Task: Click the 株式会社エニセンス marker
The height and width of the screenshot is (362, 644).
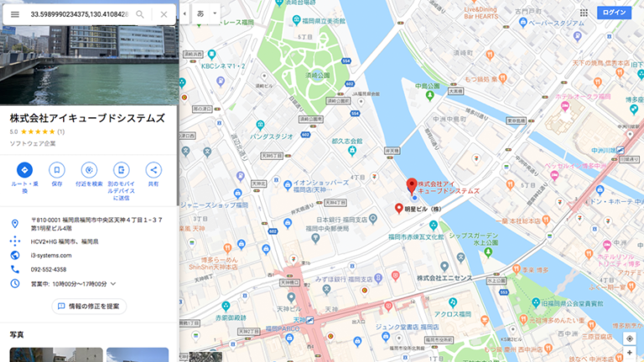Action: [444, 266]
